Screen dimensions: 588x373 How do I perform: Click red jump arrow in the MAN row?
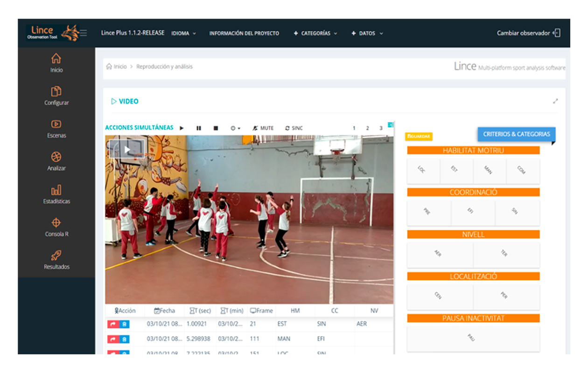click(x=113, y=339)
